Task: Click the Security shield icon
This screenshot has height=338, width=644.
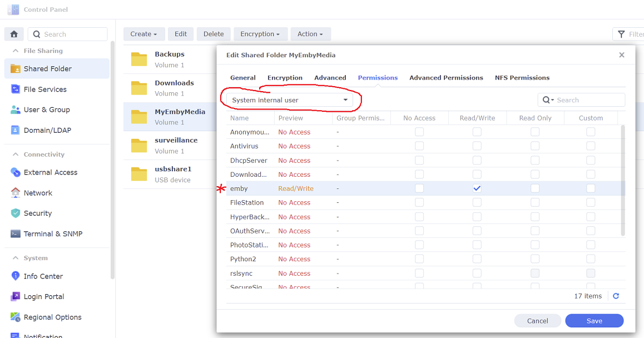Action: point(16,213)
